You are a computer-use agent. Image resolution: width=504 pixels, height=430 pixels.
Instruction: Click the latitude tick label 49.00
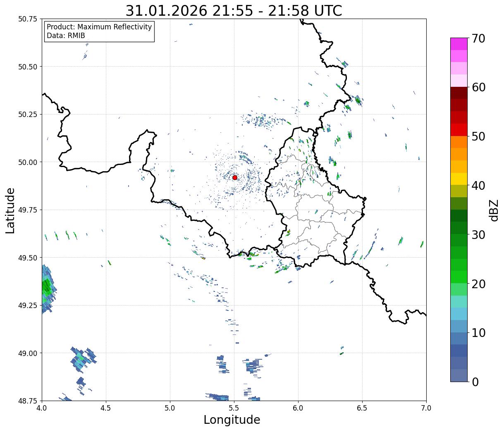click(x=28, y=353)
